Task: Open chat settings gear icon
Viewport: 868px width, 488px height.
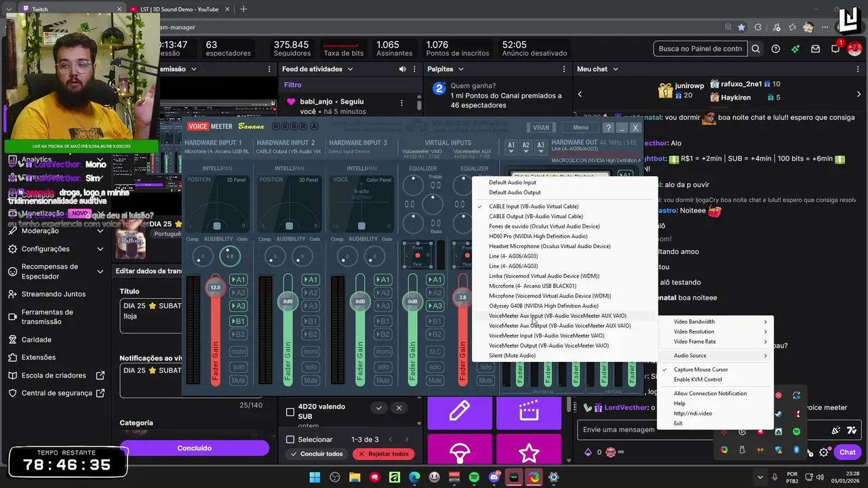Action: (824, 452)
